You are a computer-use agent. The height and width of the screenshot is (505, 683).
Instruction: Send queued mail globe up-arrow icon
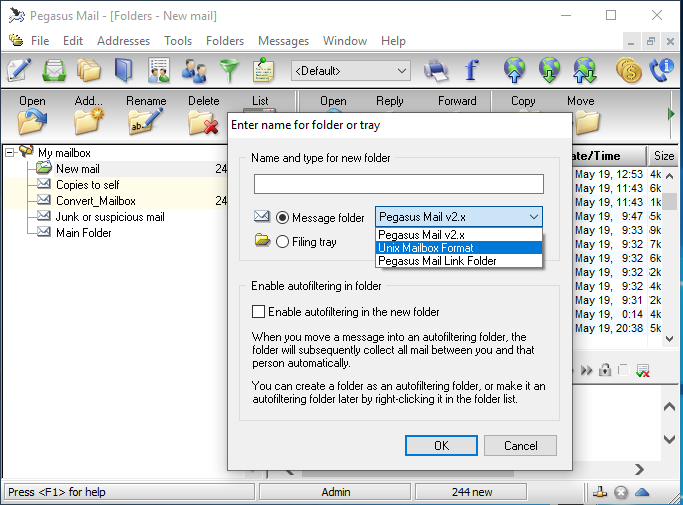click(514, 70)
